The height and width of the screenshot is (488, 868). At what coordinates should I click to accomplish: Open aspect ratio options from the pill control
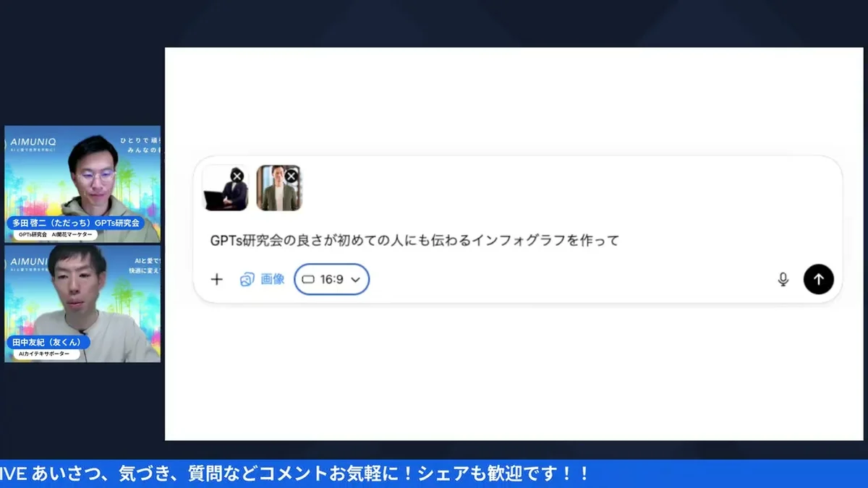point(331,279)
